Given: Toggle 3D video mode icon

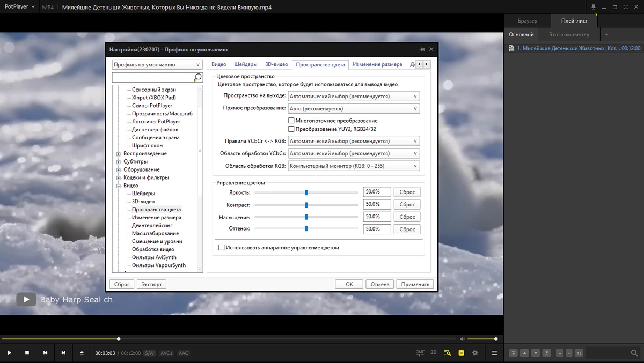Looking at the screenshot, I should click(x=434, y=353).
